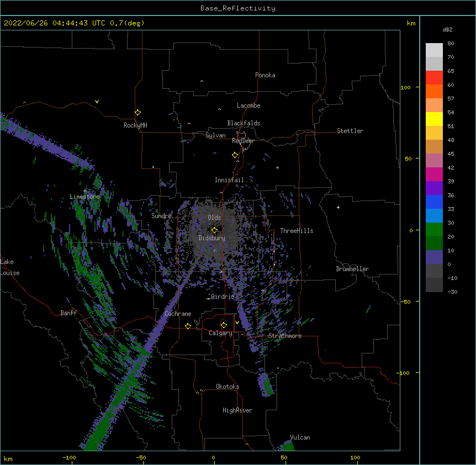Click the Calgary city label
This screenshot has width=476, height=465.
tap(220, 333)
